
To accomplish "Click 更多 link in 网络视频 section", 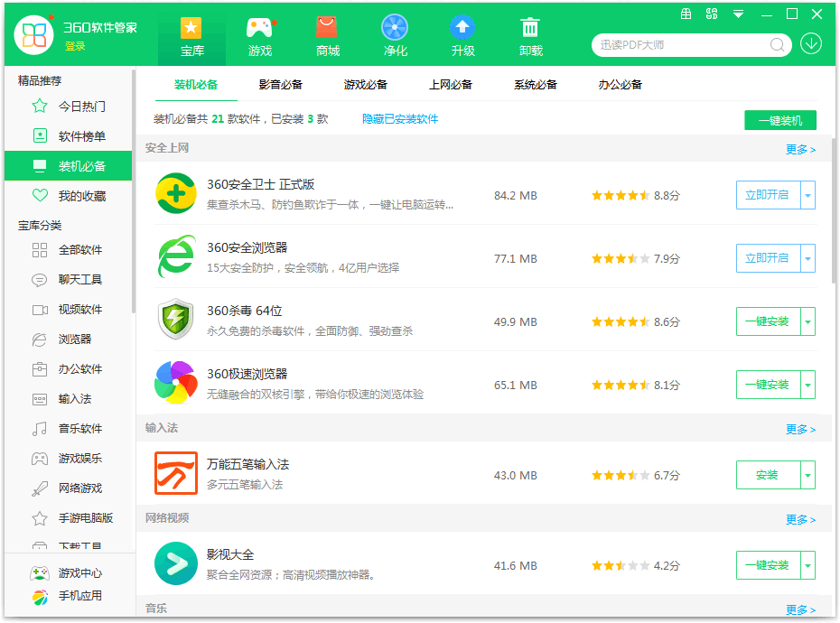I will 800,519.
